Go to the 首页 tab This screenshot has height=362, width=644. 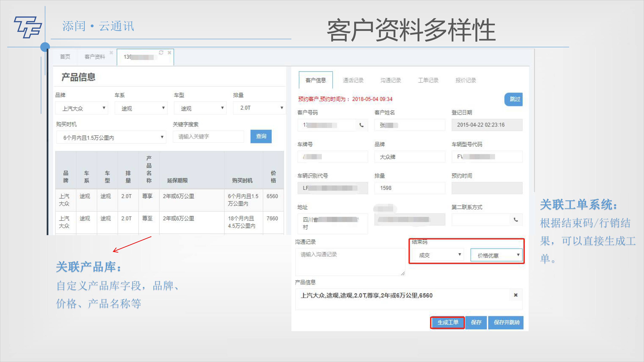[65, 57]
